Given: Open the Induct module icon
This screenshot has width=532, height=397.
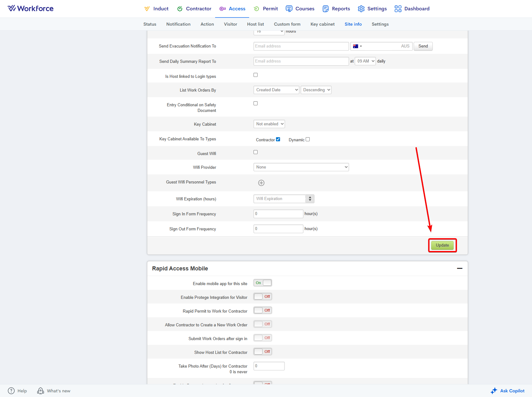Looking at the screenshot, I should click(147, 9).
